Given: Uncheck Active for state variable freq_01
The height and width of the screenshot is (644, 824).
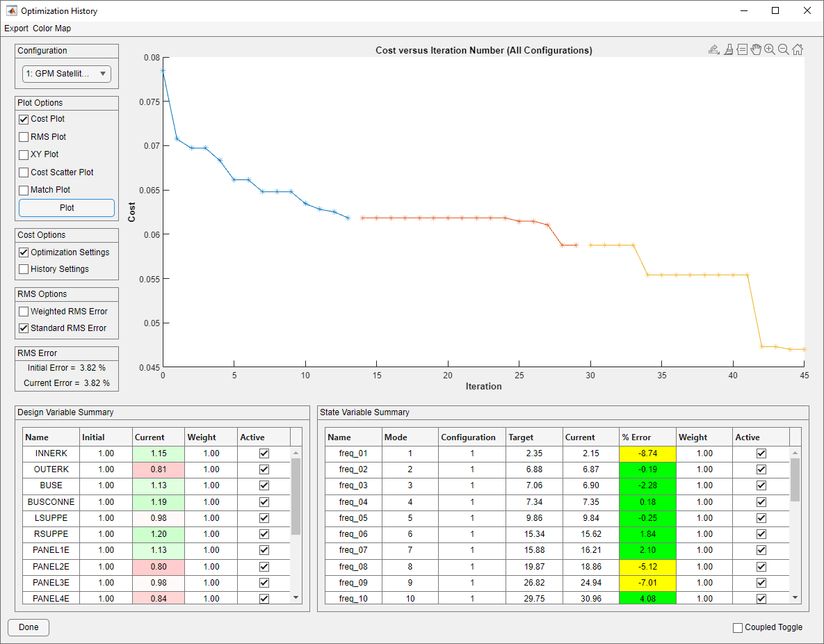Looking at the screenshot, I should [761, 453].
